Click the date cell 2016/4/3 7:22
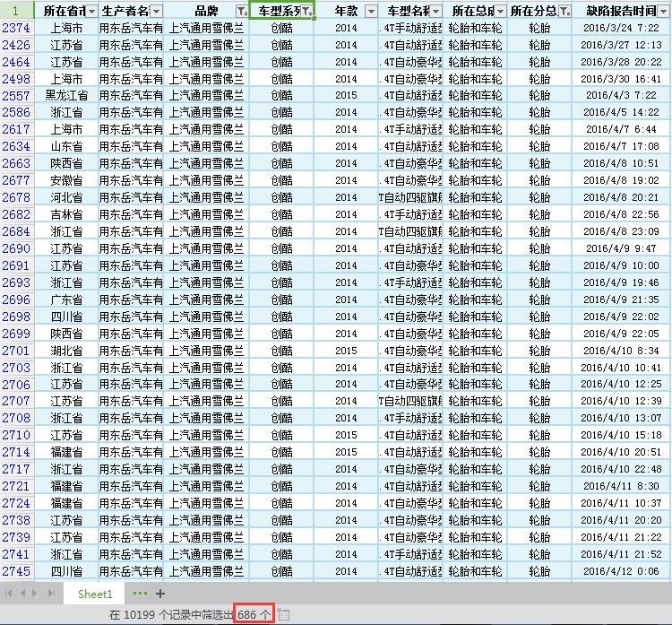The height and width of the screenshot is (625, 672). (x=621, y=95)
